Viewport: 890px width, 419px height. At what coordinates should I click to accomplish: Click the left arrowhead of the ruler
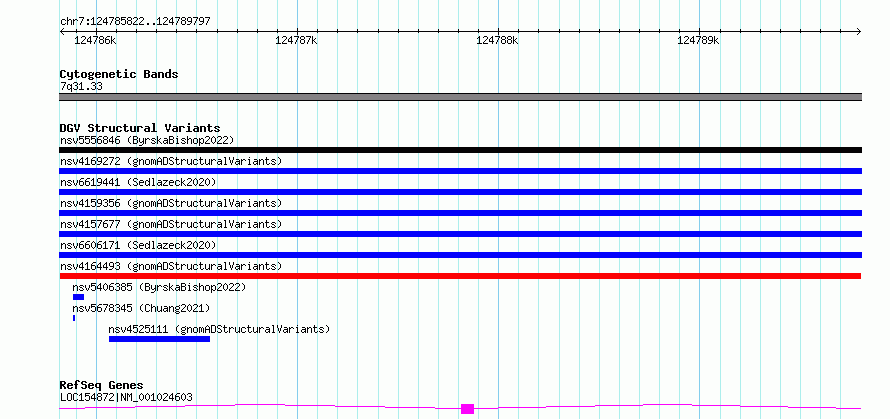coord(62,31)
